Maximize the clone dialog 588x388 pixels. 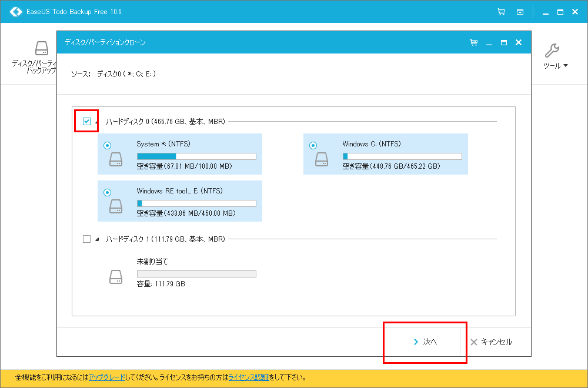pyautogui.click(x=504, y=43)
